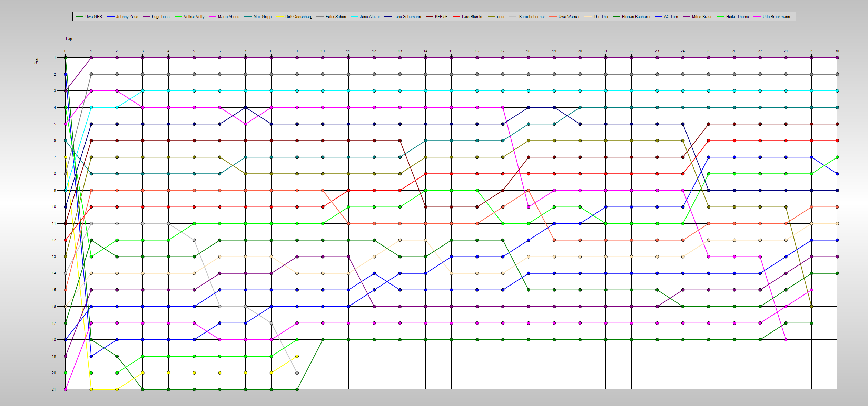The image size is (868, 406).
Task: Click the AC Tom legend label
Action: point(671,17)
